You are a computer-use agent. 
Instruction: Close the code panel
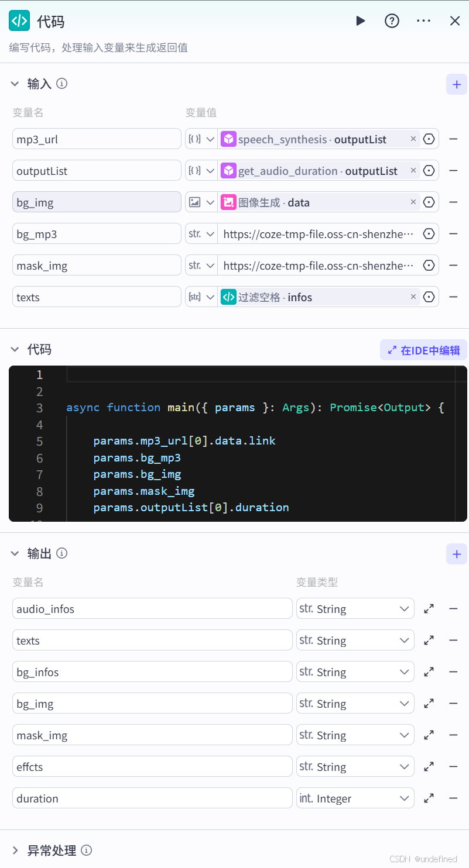coord(455,21)
